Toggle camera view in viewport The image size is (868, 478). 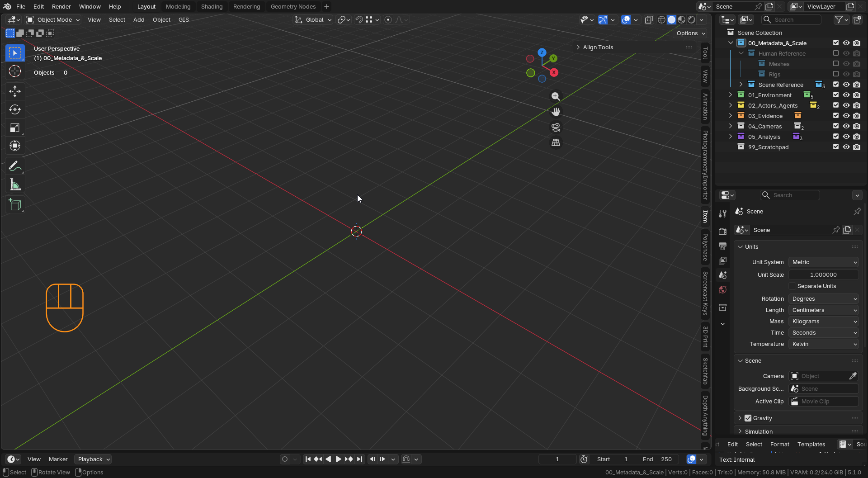coord(556,128)
